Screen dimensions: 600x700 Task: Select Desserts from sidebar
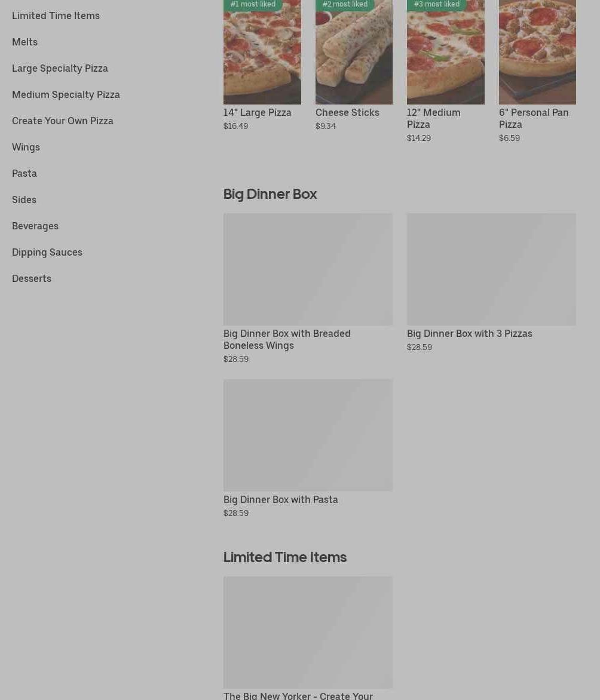(x=32, y=278)
